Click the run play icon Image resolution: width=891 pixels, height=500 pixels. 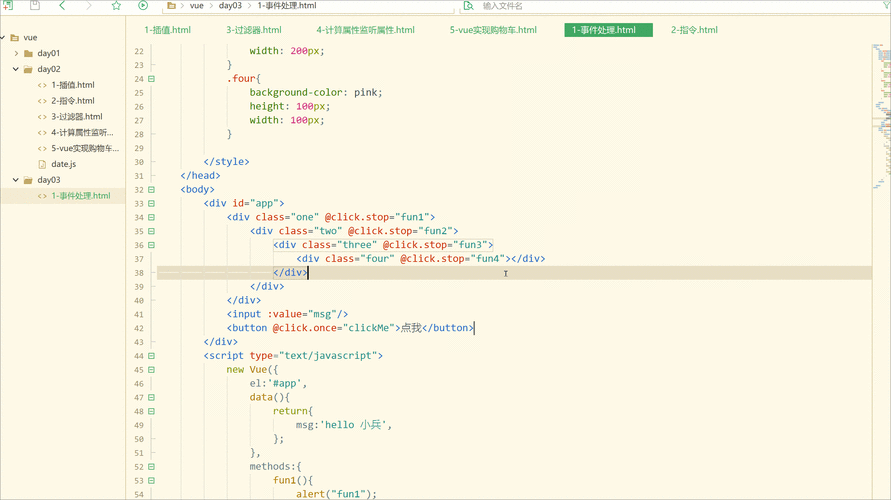pyautogui.click(x=143, y=6)
